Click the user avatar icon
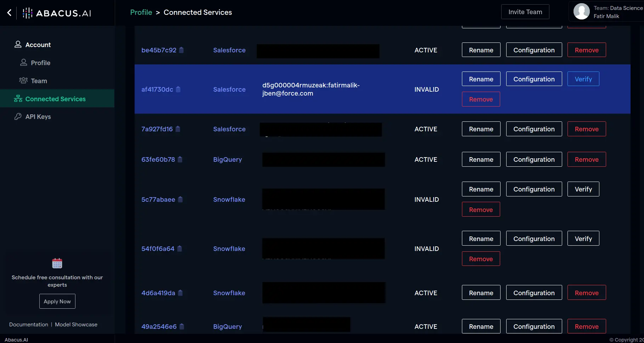 point(582,12)
